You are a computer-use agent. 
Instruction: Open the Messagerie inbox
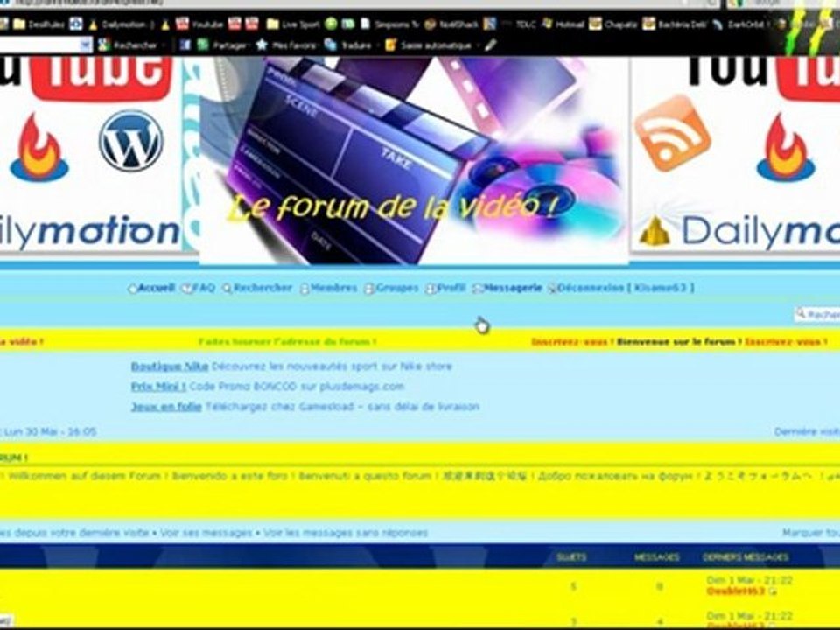pos(507,288)
